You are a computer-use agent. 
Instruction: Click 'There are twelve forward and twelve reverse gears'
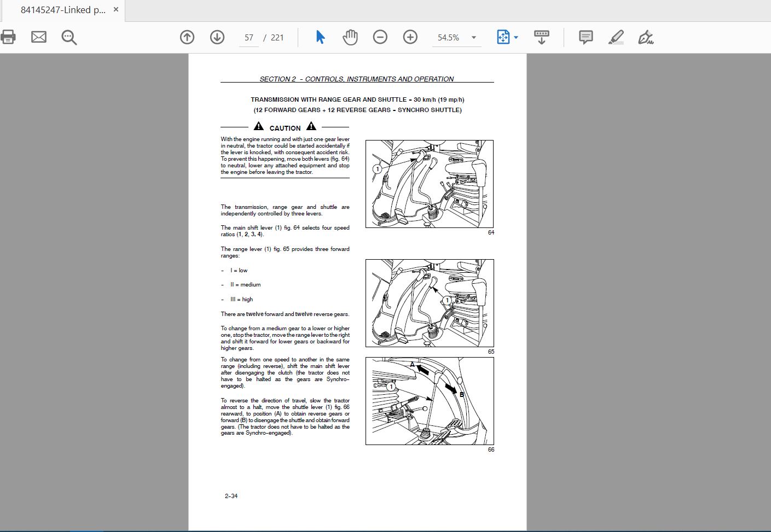click(x=285, y=314)
